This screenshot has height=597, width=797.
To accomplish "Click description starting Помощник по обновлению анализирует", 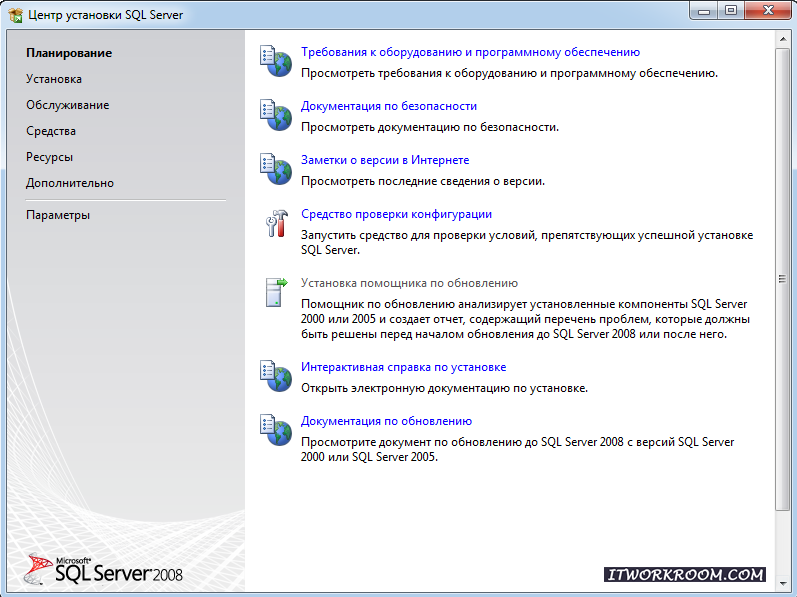I will [526, 319].
